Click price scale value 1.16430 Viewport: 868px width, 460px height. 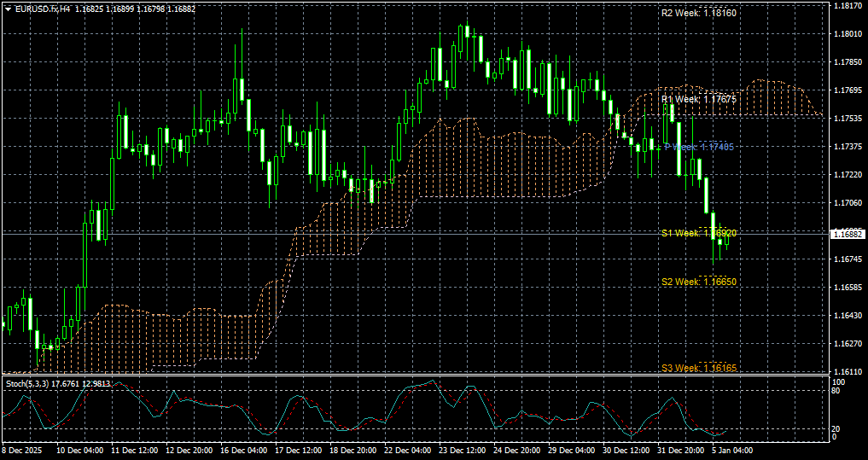pos(849,316)
